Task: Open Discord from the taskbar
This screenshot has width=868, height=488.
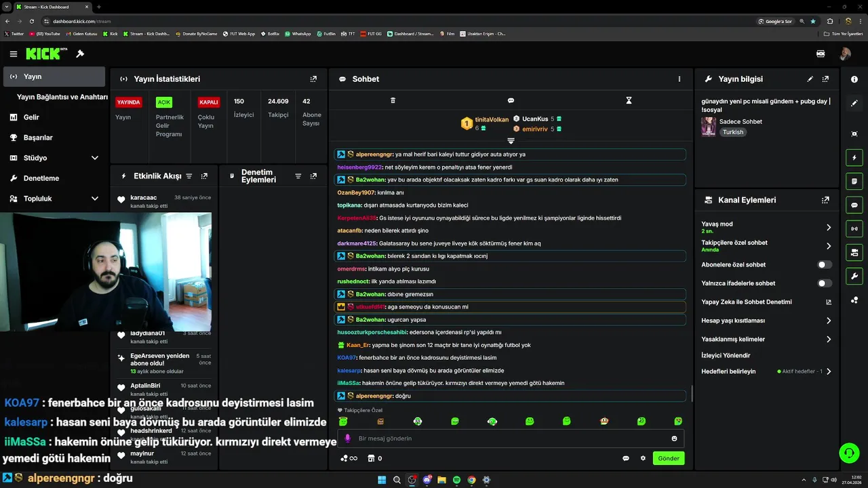Action: point(427,480)
